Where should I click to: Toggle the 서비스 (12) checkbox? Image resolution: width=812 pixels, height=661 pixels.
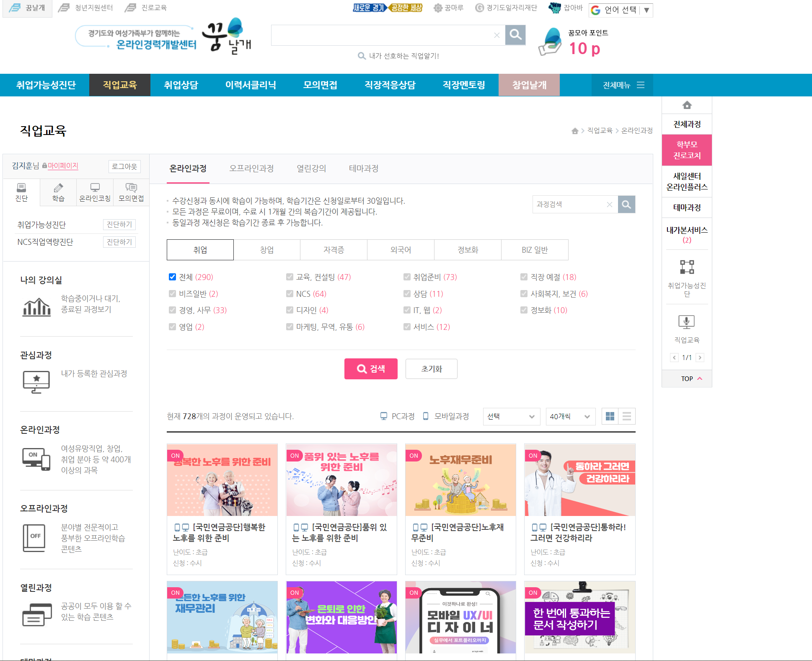pos(407,327)
